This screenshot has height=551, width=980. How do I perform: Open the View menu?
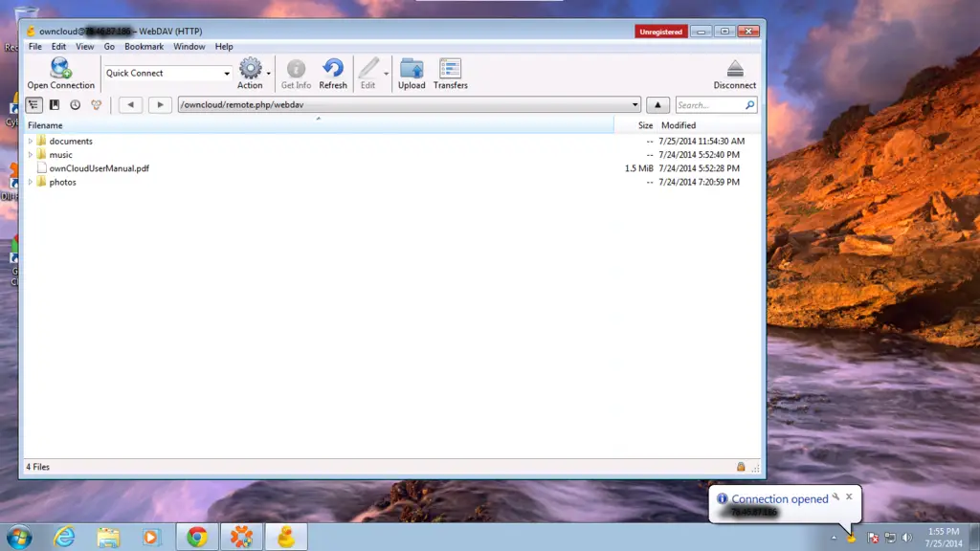point(85,46)
